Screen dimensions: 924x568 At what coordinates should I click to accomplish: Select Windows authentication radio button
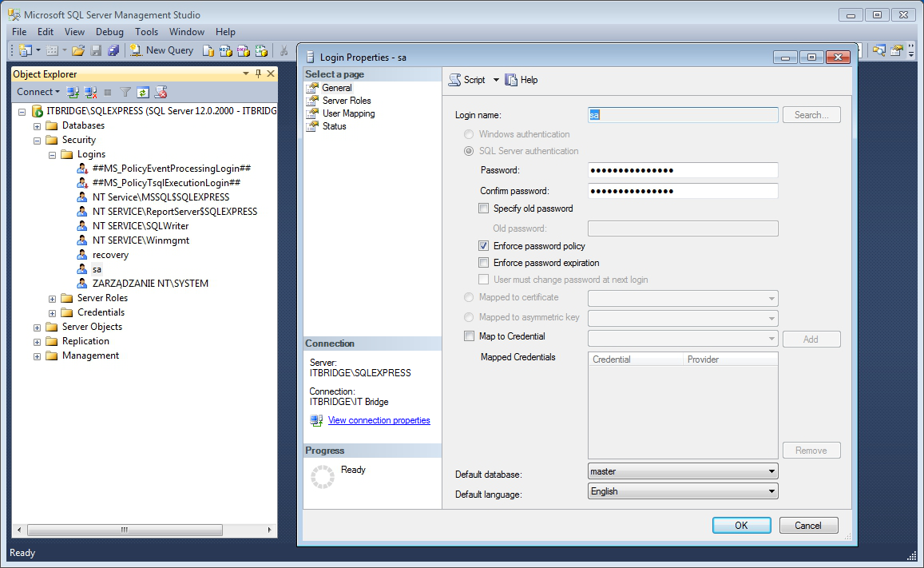coord(469,134)
